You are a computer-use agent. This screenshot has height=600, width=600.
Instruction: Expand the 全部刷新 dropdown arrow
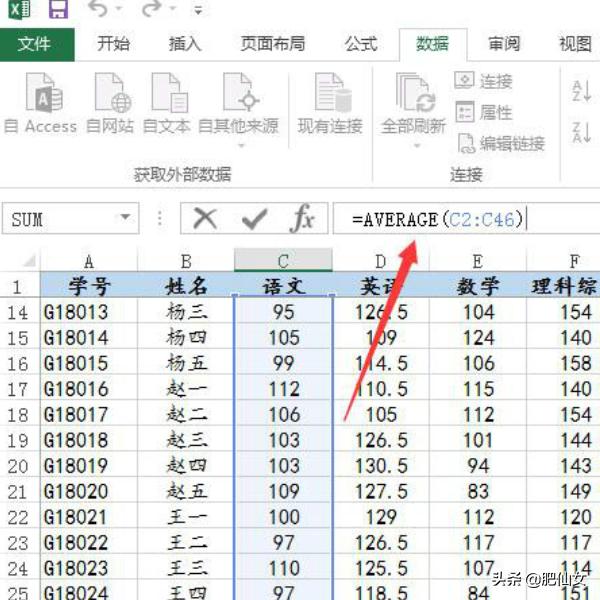(417, 145)
